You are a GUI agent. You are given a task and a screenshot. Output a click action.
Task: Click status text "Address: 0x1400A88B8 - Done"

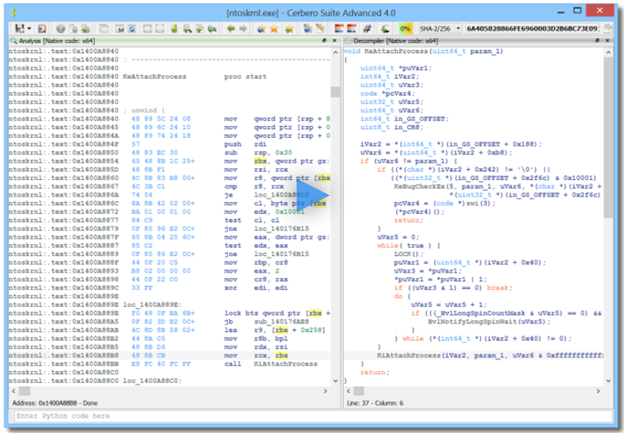point(55,403)
